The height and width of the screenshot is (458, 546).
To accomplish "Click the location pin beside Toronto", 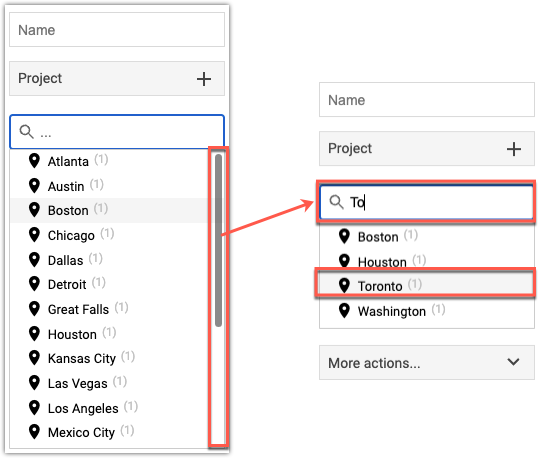I will point(344,286).
